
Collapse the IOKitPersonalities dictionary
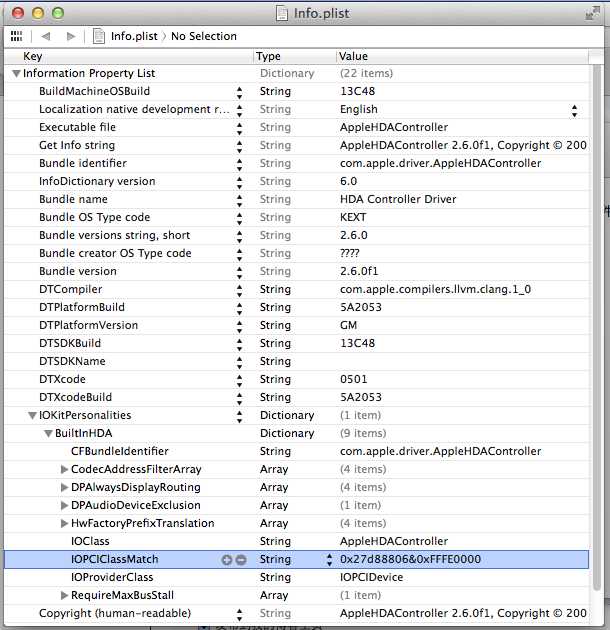33,415
